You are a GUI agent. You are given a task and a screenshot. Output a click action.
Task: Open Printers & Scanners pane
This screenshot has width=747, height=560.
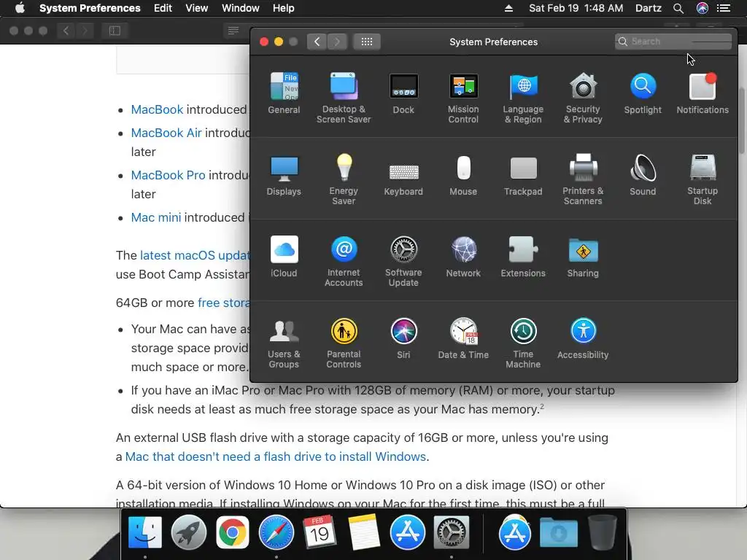pyautogui.click(x=583, y=179)
